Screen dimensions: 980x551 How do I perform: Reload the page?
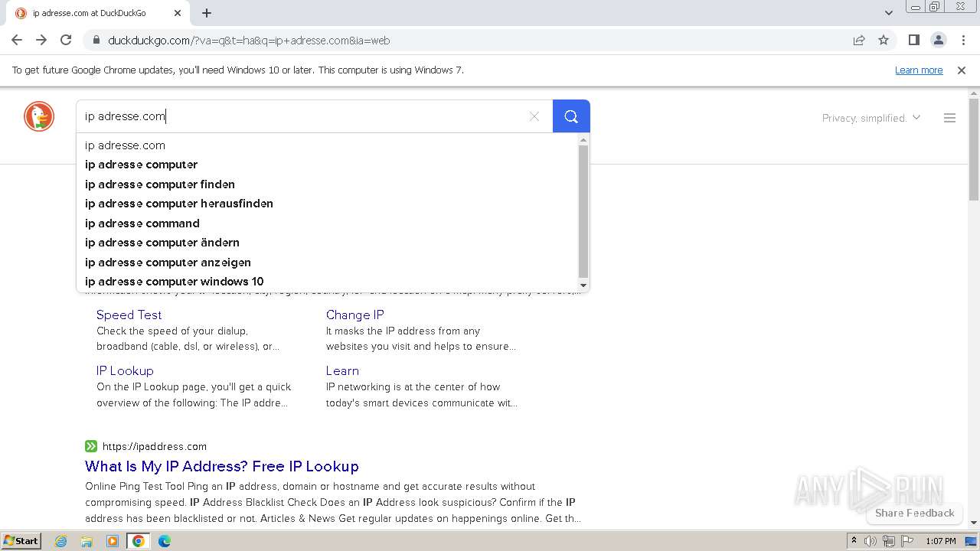[x=66, y=41]
